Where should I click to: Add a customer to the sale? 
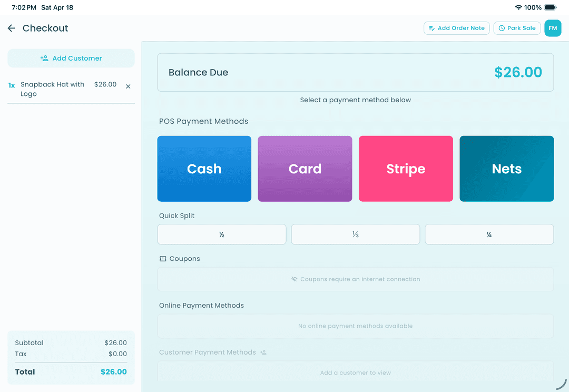(x=71, y=58)
